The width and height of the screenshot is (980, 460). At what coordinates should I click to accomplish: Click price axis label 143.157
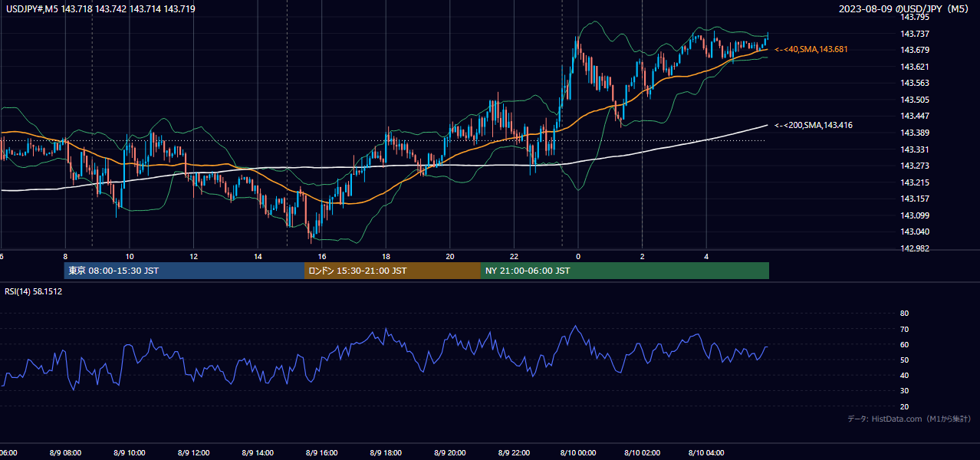click(x=915, y=199)
